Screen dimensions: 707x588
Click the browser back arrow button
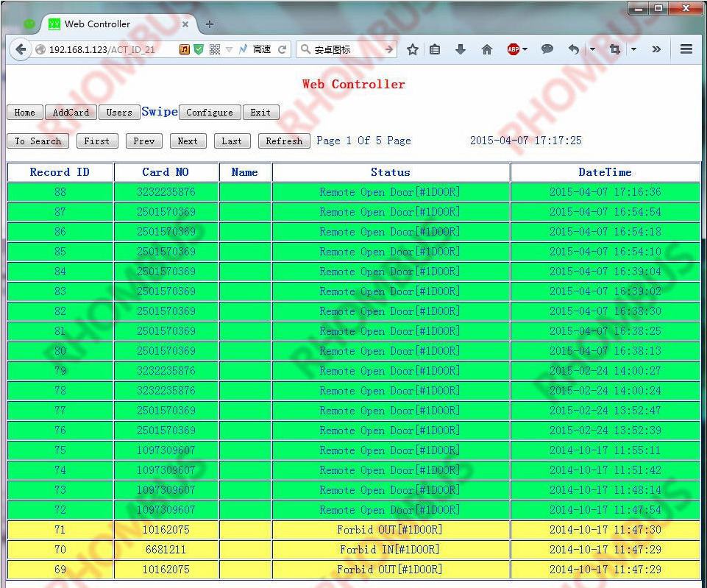21,49
